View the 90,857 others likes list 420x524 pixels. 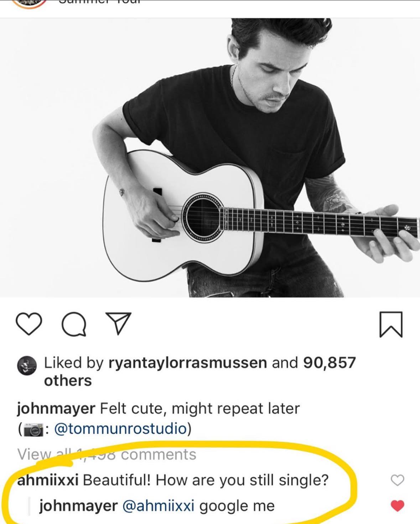[x=200, y=371]
